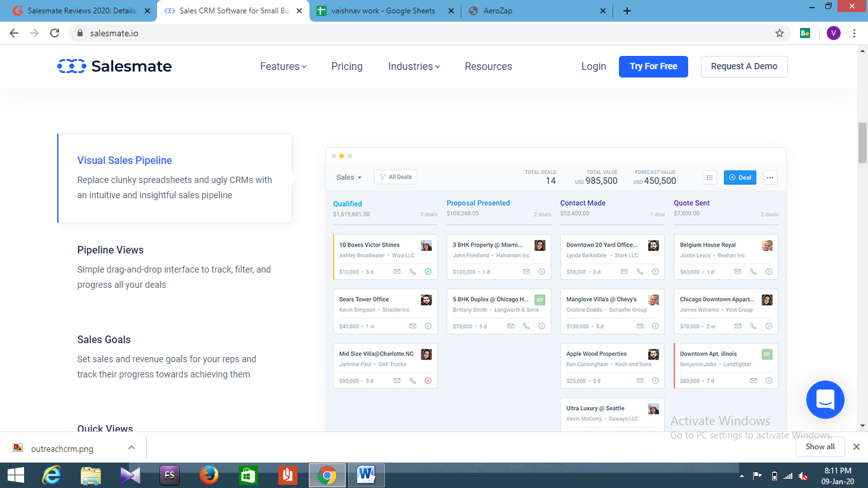
Task: Expand the Industries dropdown menu
Action: click(414, 66)
